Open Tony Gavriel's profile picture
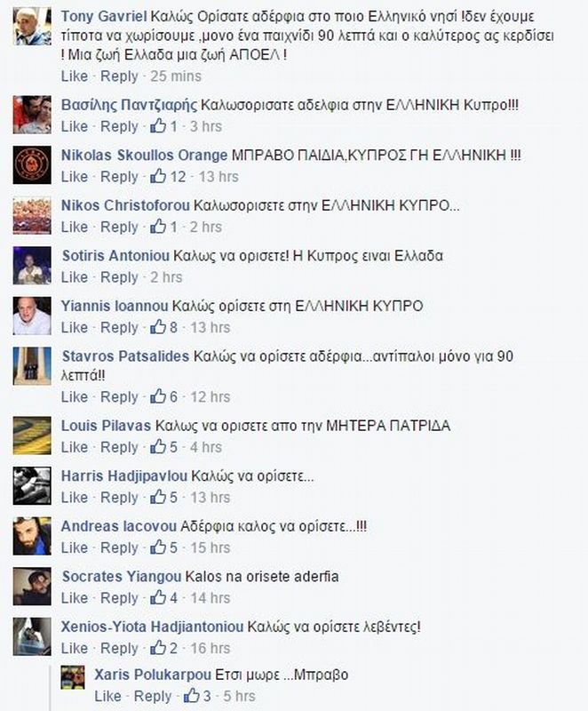The width and height of the screenshot is (588, 711). point(32,27)
